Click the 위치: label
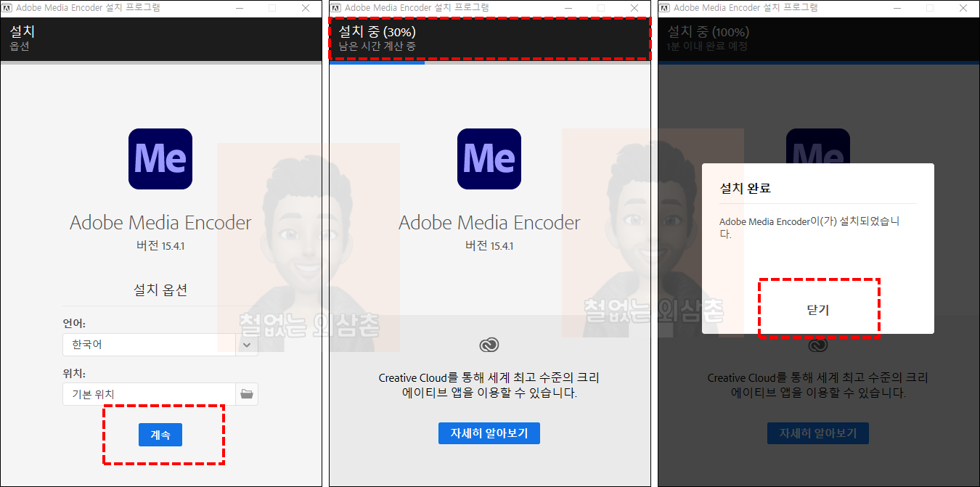 [74, 373]
